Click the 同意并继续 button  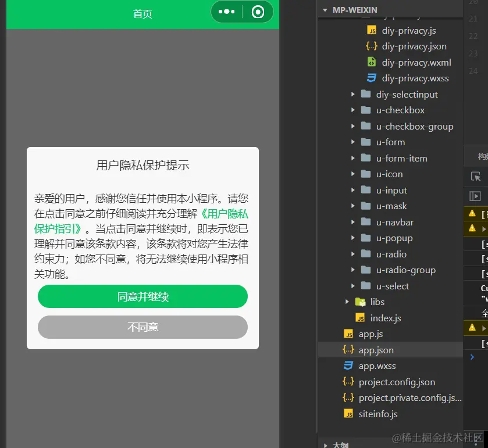click(x=143, y=296)
